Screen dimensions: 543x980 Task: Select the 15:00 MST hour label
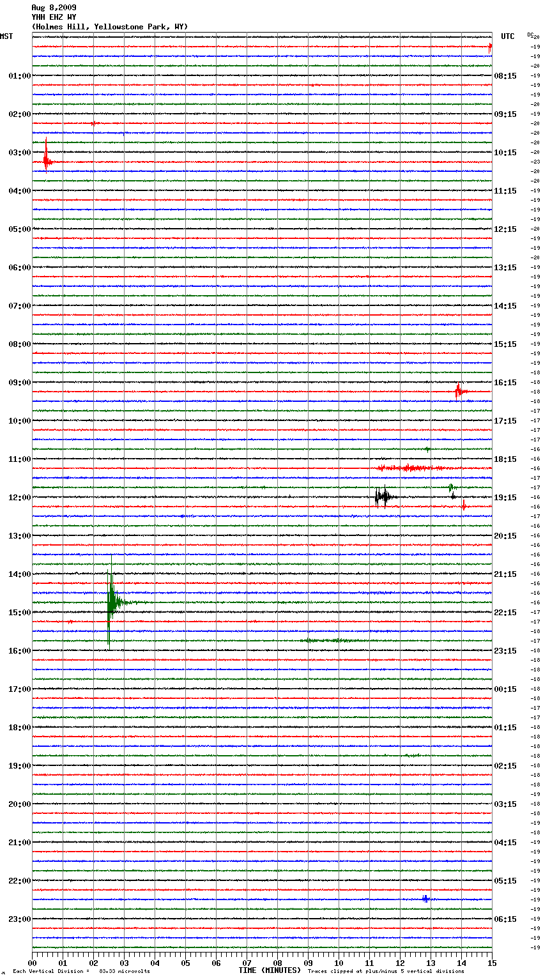[20, 613]
